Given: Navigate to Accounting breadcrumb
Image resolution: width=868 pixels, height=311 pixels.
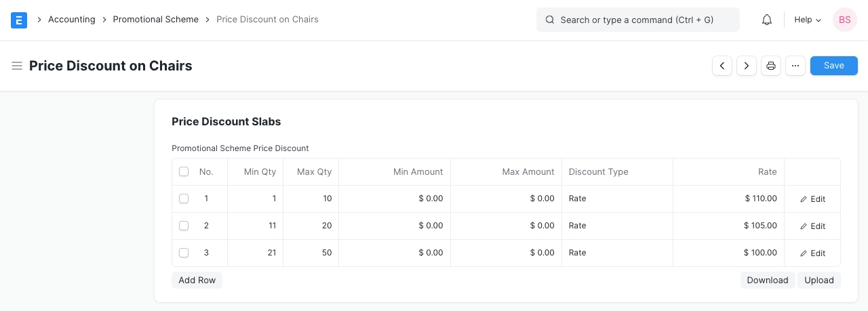Looking at the screenshot, I should coord(71,20).
